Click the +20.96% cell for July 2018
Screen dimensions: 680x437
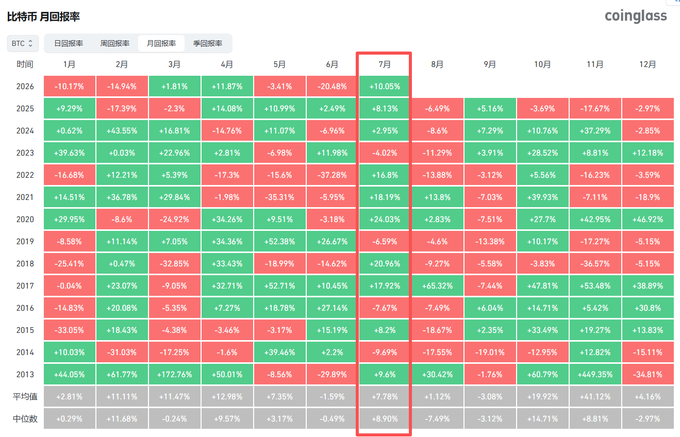click(384, 264)
